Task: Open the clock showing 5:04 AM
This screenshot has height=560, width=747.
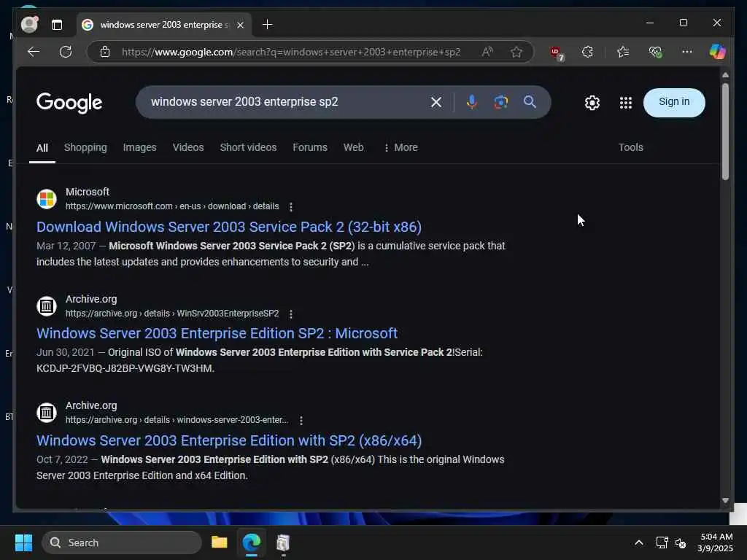Action: coord(715,542)
